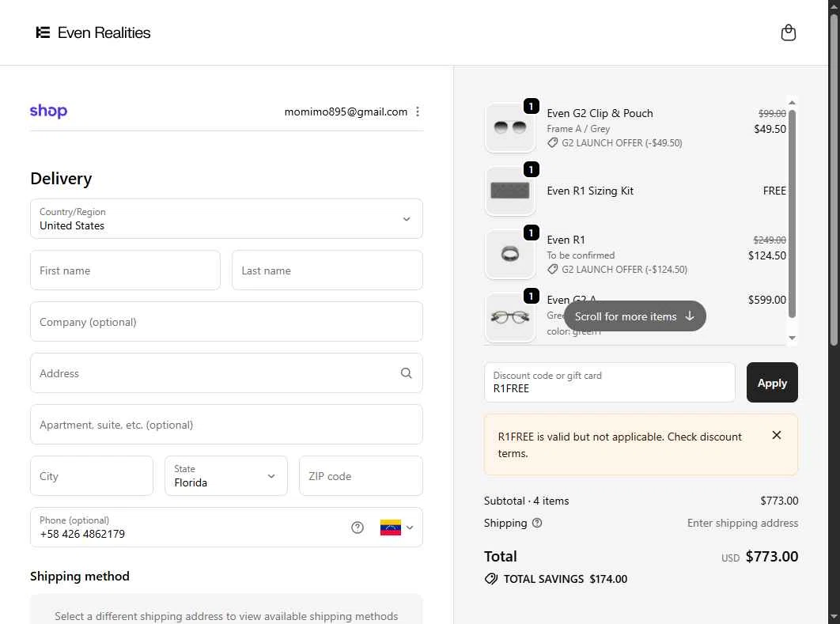Image resolution: width=840 pixels, height=624 pixels.
Task: Click the shipping info question icon
Action: (537, 523)
